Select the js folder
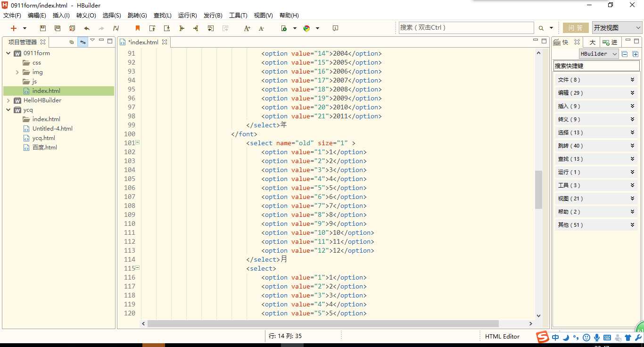The image size is (644, 347). point(34,82)
